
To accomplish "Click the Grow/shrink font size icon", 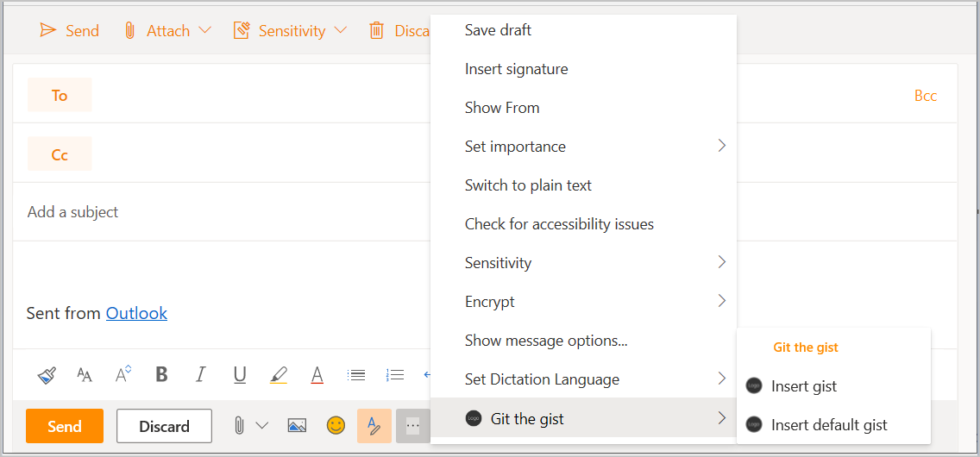I will tap(123, 374).
